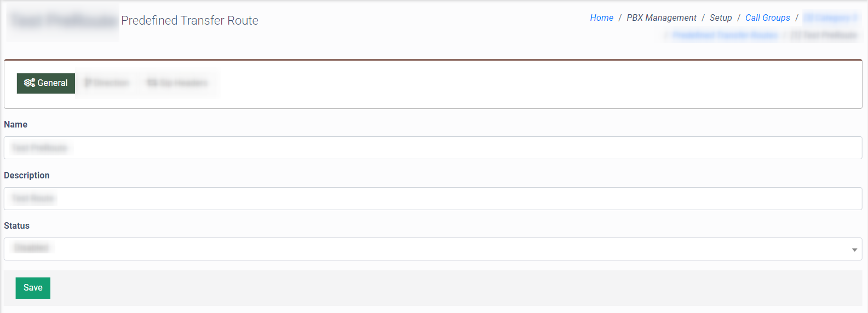Open the Predefined Transfer Routes breadcrumb link
The image size is (868, 313).
tap(725, 36)
